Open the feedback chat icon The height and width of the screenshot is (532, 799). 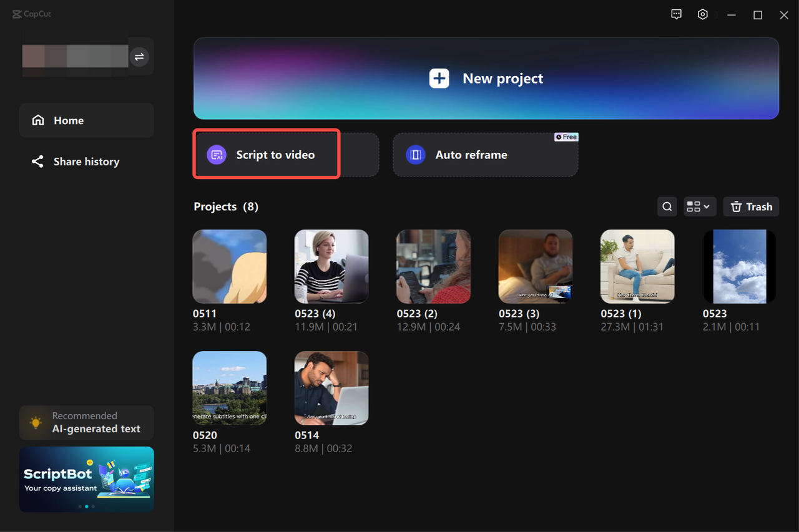[x=676, y=14]
